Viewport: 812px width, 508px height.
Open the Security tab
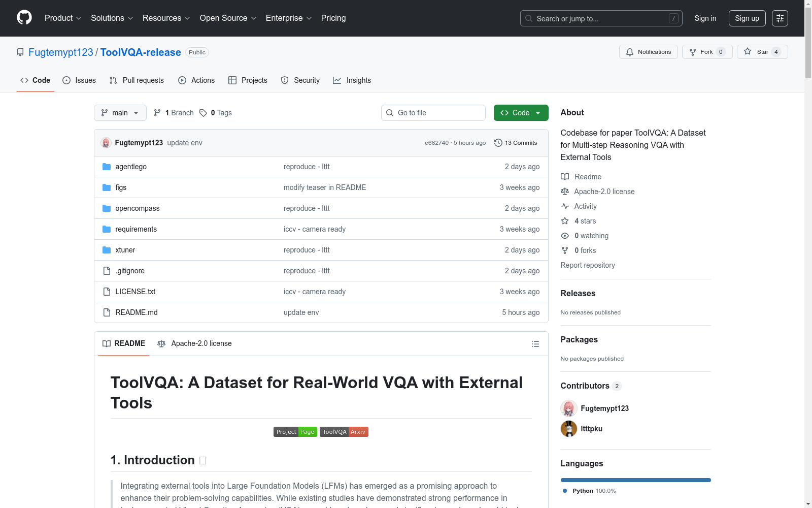[x=300, y=80]
